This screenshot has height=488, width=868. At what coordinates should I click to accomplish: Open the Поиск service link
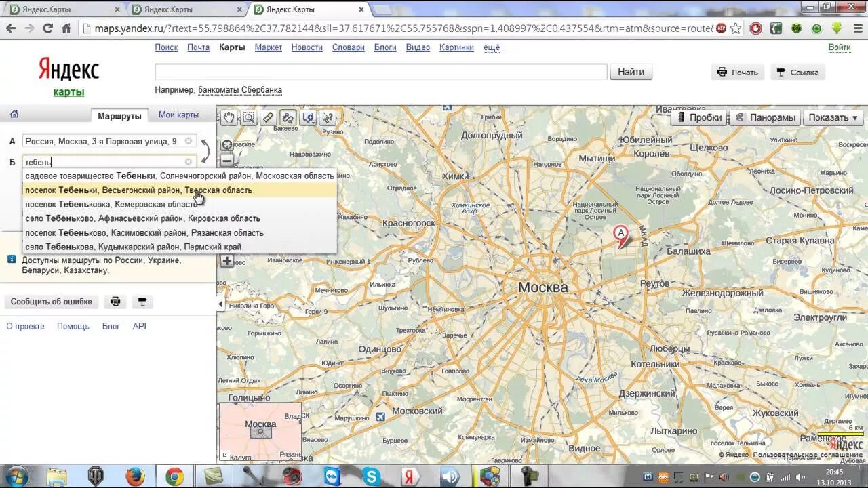click(166, 47)
